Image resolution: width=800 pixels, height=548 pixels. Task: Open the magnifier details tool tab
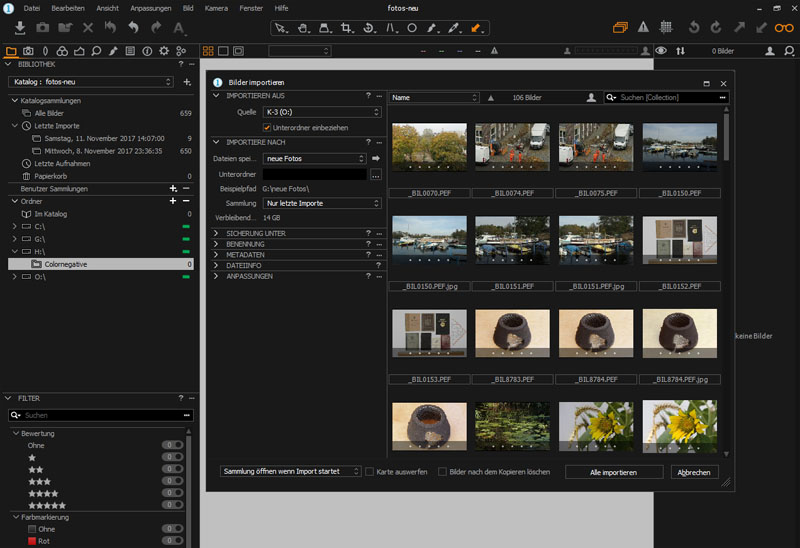[96, 51]
